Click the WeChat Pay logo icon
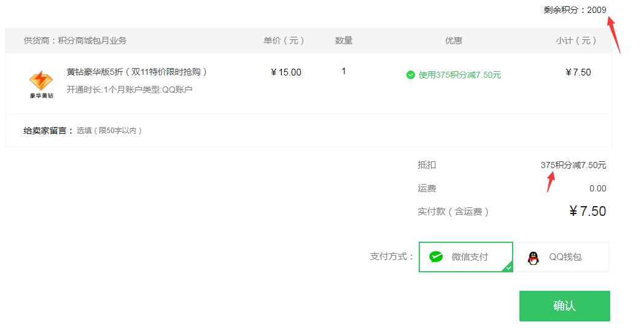 [x=436, y=257]
